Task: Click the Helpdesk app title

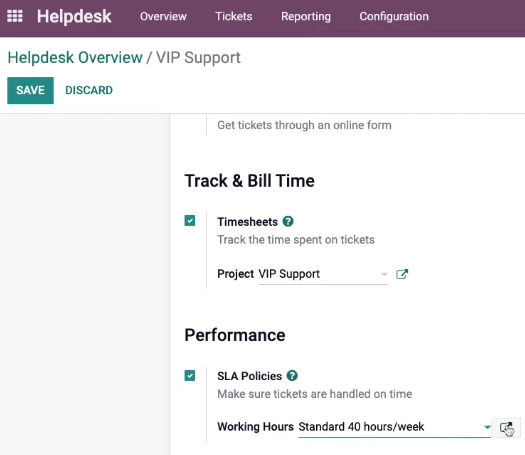Action: point(74,16)
